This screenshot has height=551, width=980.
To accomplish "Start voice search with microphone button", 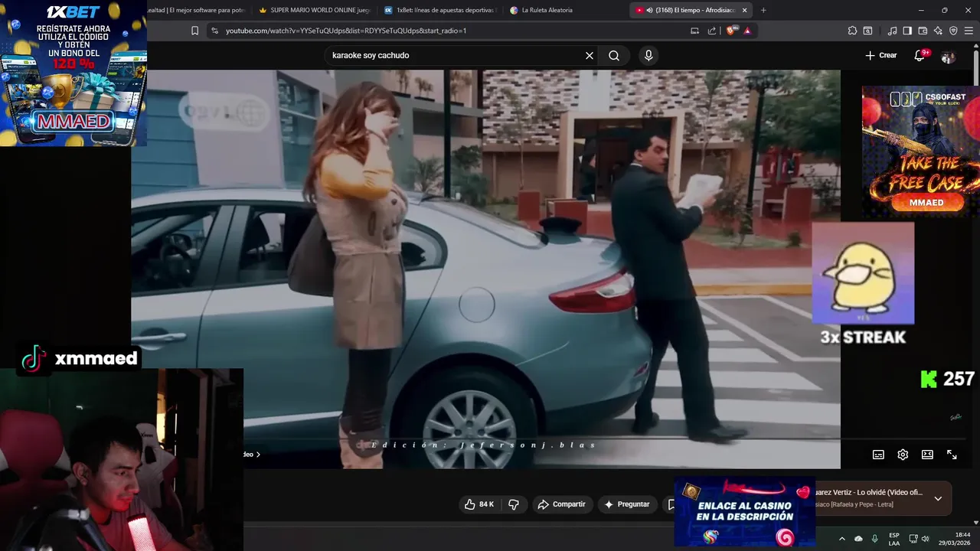I will coord(648,55).
